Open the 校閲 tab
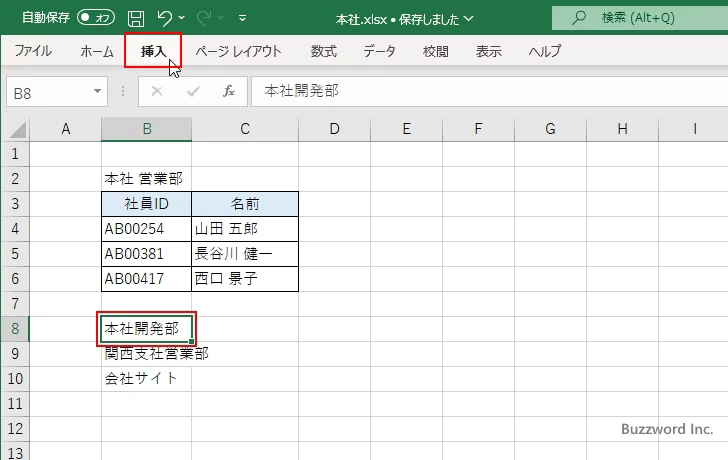 pyautogui.click(x=436, y=51)
